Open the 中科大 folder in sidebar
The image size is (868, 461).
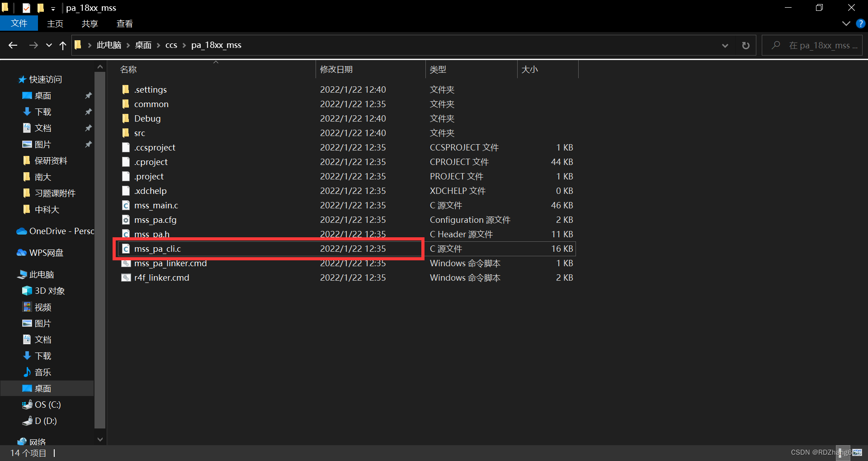(47, 210)
